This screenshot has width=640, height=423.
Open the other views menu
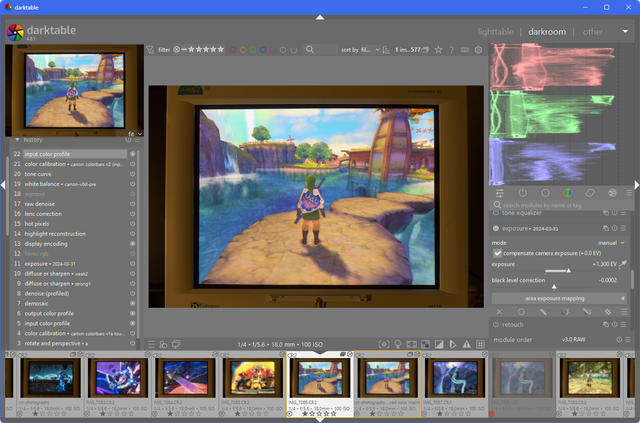click(x=593, y=31)
